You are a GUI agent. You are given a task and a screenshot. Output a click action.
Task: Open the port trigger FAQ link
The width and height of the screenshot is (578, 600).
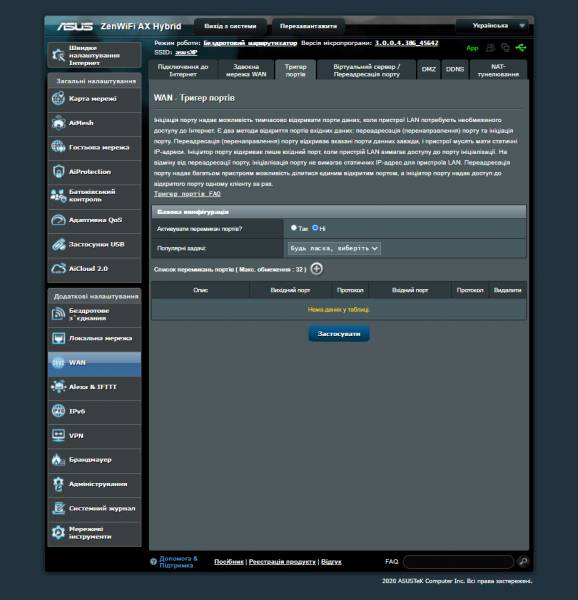coord(187,194)
